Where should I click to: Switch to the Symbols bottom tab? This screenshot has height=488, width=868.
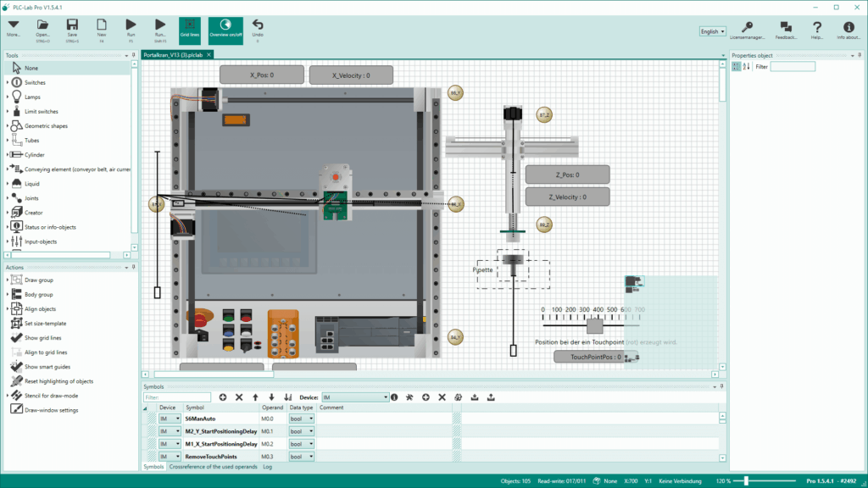click(x=153, y=467)
